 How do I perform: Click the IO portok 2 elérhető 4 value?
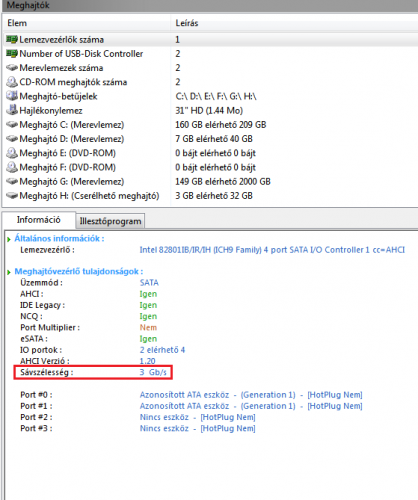pyautogui.click(x=162, y=350)
